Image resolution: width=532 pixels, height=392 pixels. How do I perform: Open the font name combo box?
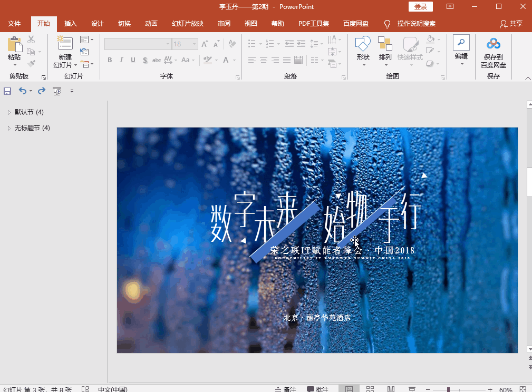point(138,44)
